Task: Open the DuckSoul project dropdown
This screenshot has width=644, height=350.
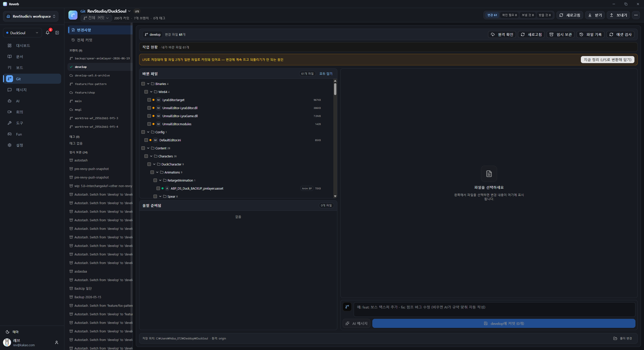Action: (22, 33)
